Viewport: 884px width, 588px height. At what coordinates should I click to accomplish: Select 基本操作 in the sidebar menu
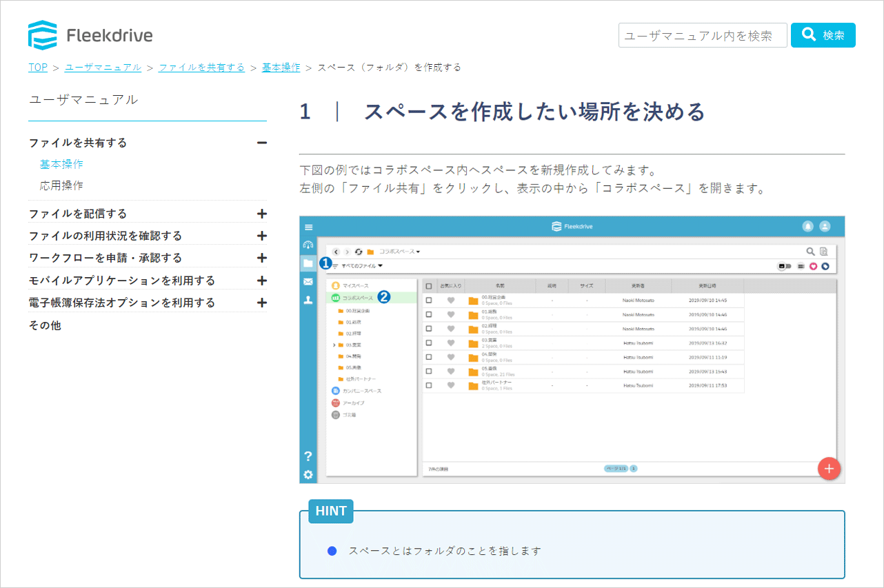pos(61,164)
